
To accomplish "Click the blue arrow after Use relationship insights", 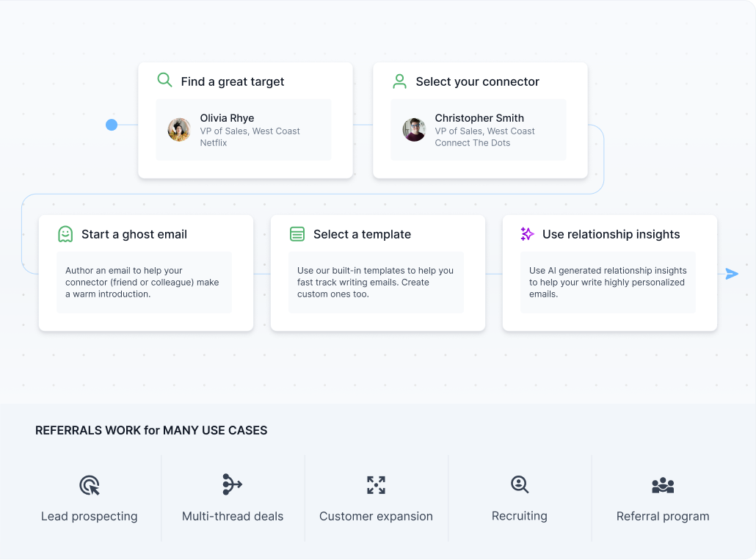I will [x=732, y=273].
